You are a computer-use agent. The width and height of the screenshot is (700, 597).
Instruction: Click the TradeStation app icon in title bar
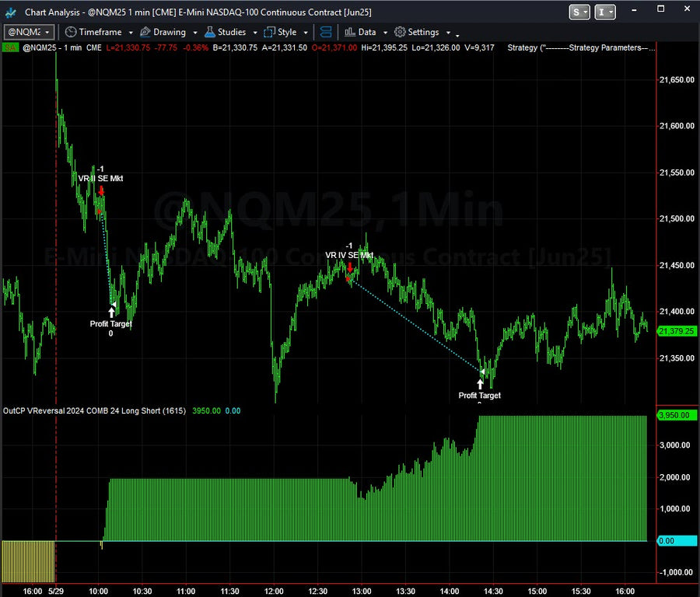[10, 12]
